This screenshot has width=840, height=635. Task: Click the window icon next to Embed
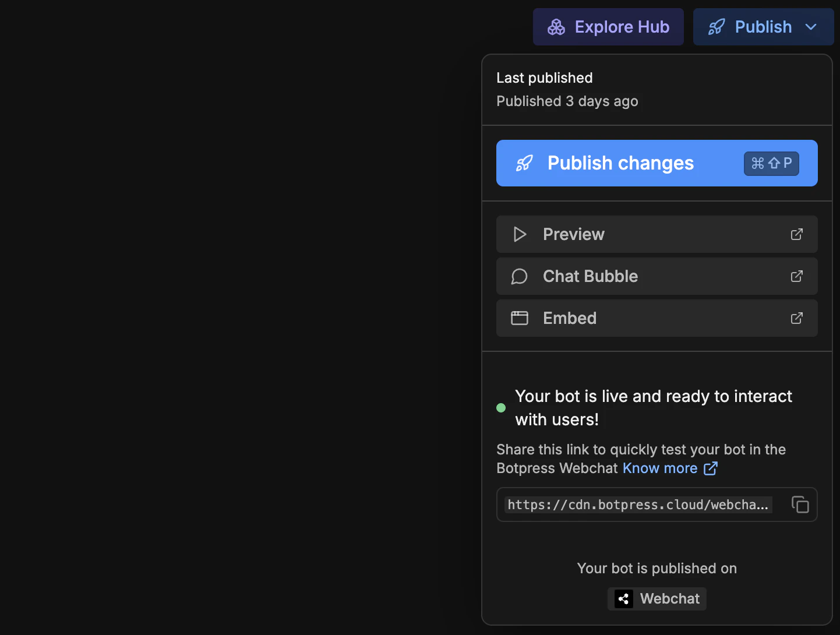[x=520, y=318]
